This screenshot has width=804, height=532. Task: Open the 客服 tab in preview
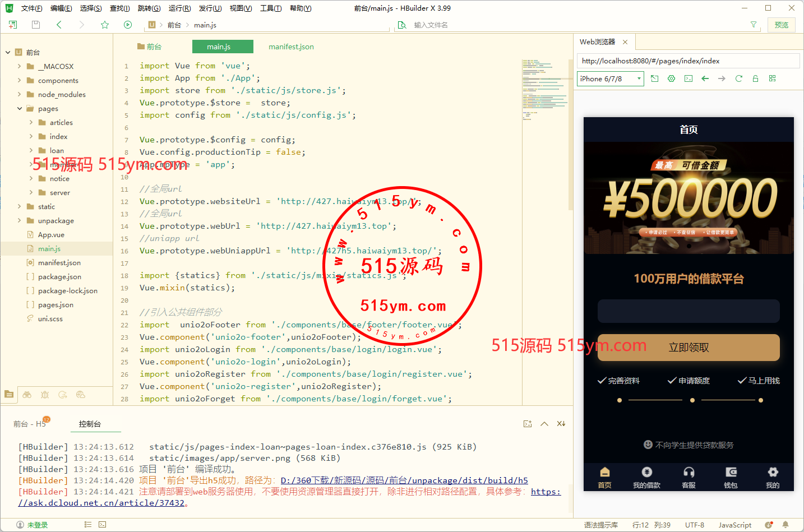point(689,478)
